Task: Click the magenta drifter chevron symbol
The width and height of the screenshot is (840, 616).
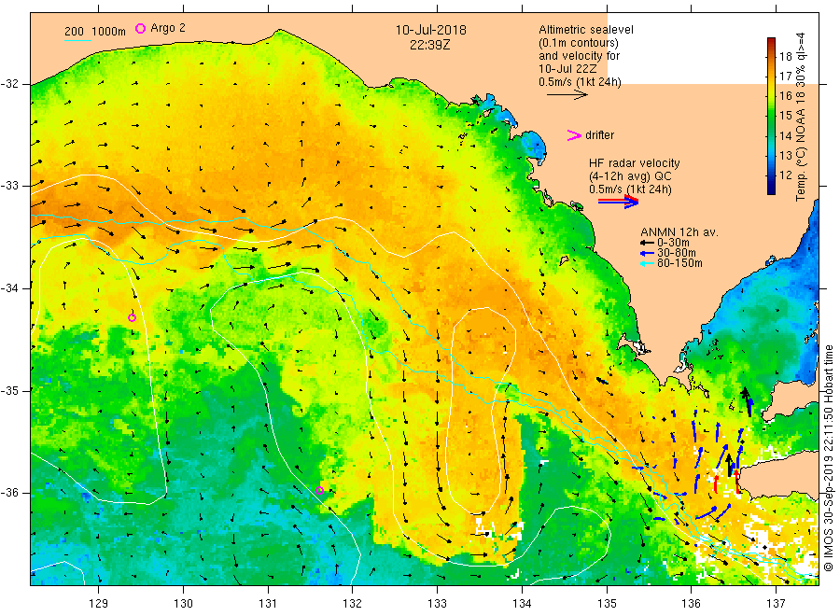Action: pos(574,135)
